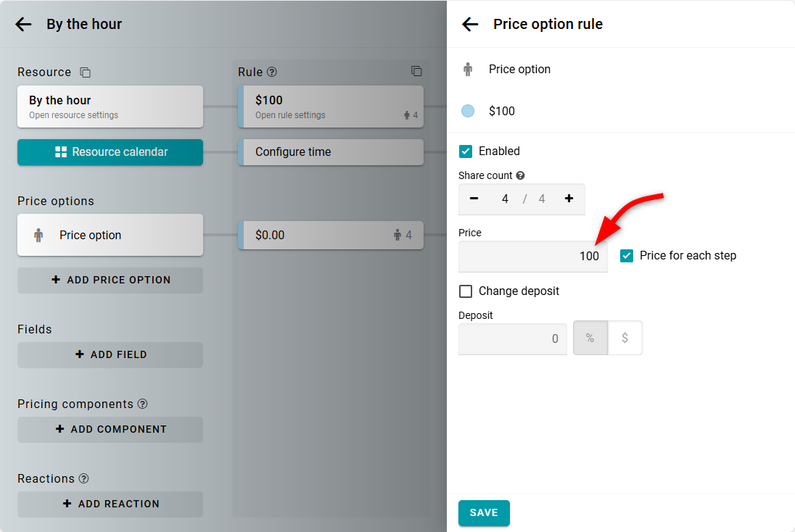The image size is (795, 532).
Task: Uncheck Price for each step
Action: point(627,256)
